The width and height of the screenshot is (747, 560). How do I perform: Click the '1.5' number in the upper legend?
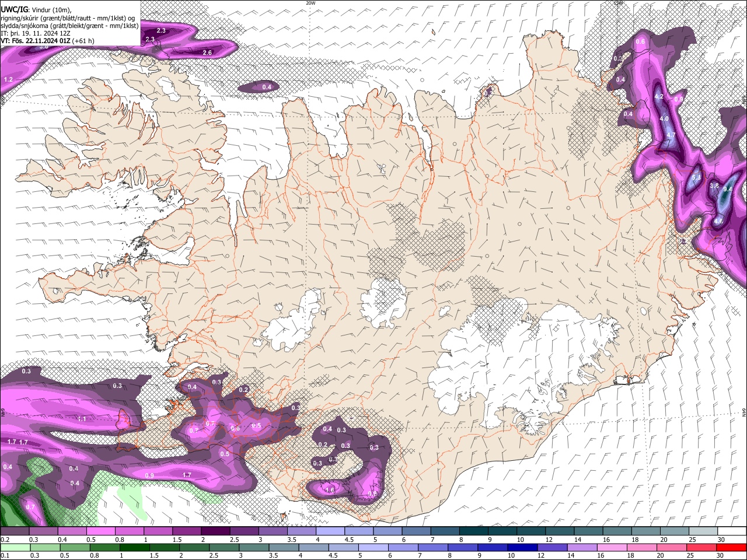coord(177,540)
